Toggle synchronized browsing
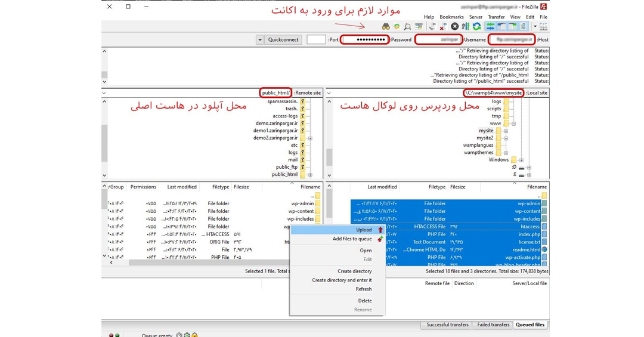The height and width of the screenshot is (337, 644). pyautogui.click(x=397, y=26)
